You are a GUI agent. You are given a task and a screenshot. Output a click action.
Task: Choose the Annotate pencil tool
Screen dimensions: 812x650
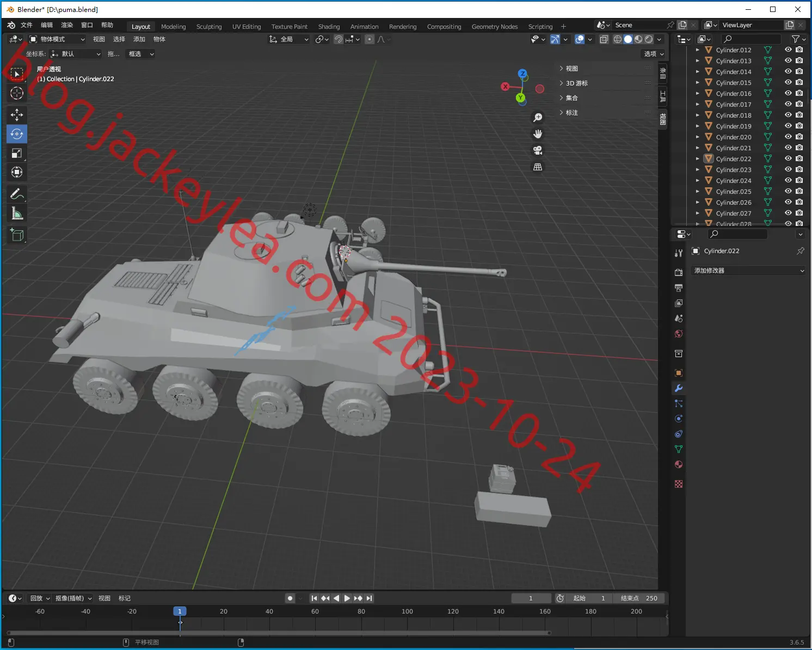pyautogui.click(x=17, y=194)
